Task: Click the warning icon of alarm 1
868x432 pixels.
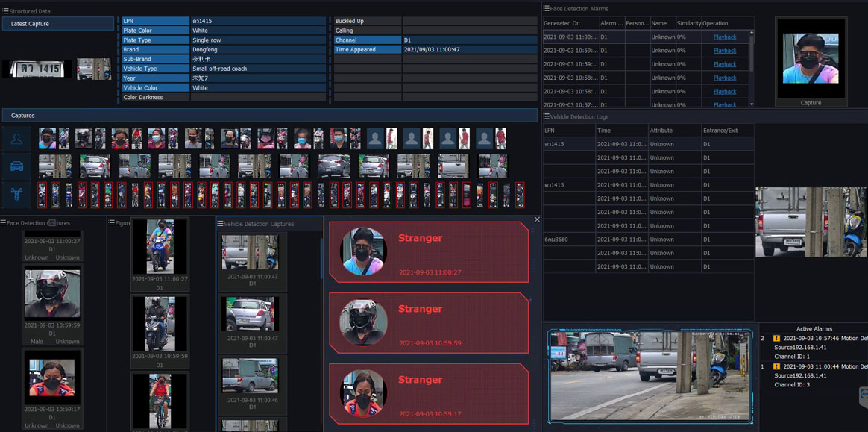Action: [x=776, y=367]
